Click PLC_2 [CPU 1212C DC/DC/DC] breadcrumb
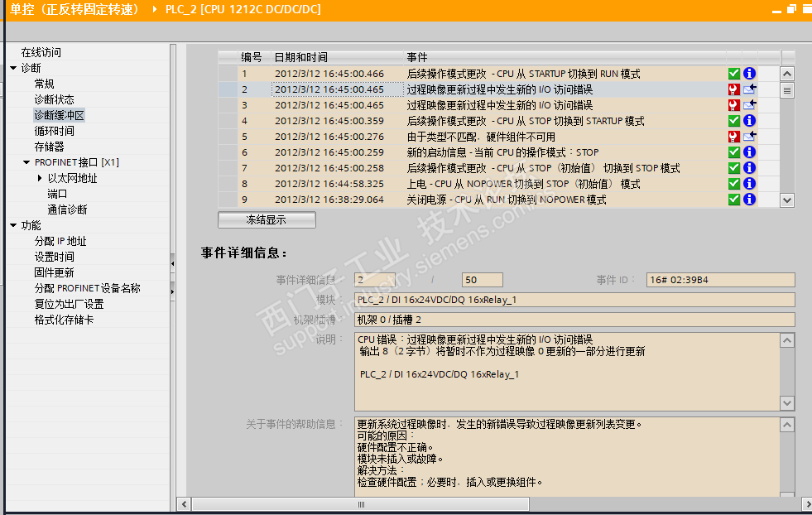This screenshot has height=515, width=812. click(243, 9)
